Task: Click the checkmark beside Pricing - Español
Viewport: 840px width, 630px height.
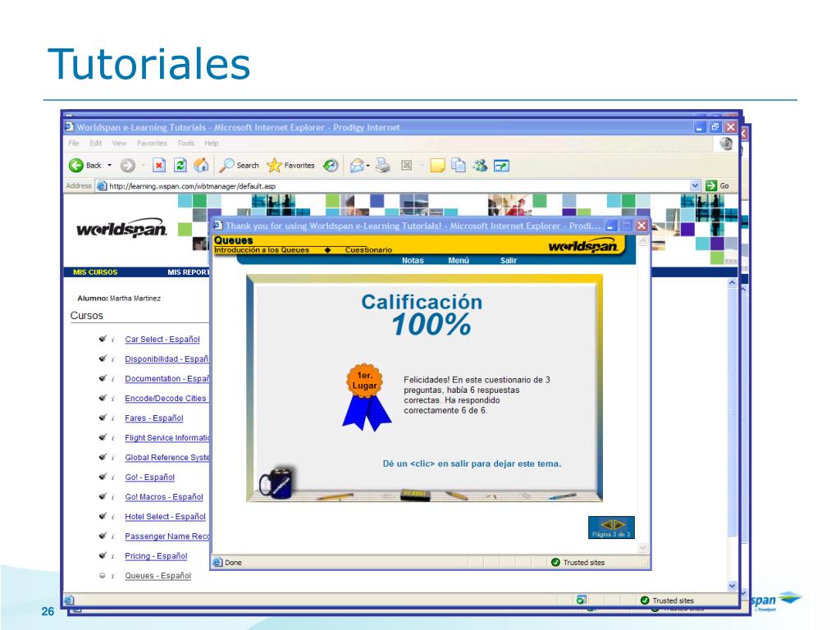Action: [x=103, y=555]
